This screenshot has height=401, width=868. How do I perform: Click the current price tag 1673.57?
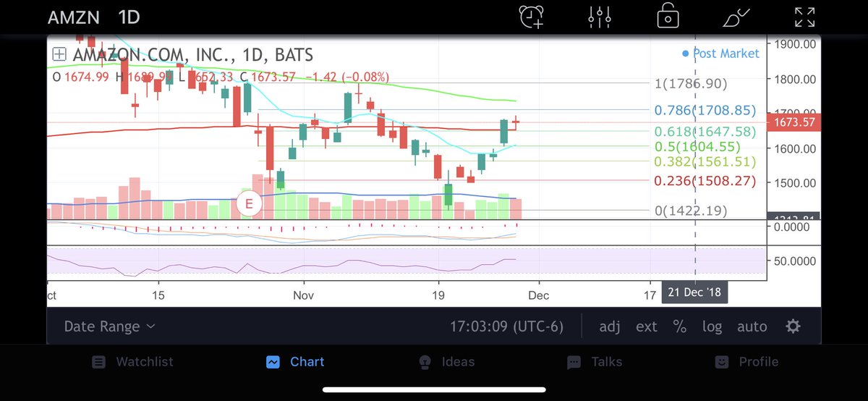click(x=793, y=123)
